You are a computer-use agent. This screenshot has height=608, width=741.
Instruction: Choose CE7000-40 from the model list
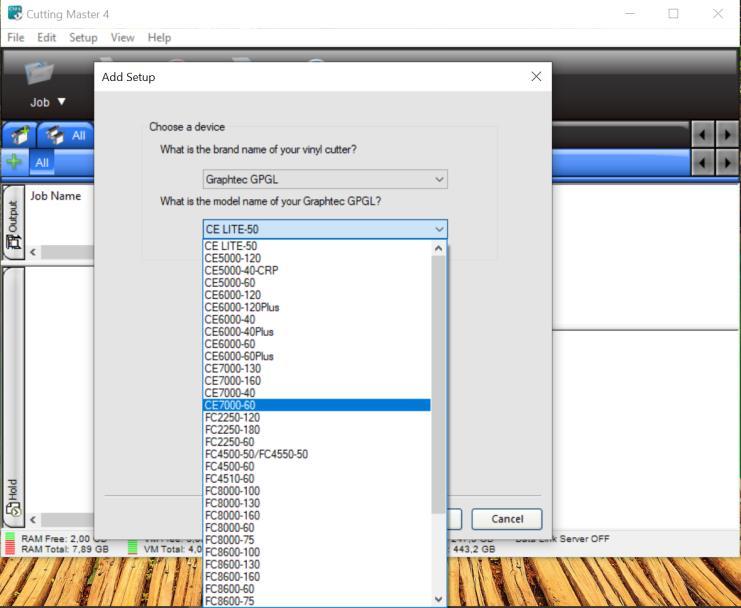(317, 394)
